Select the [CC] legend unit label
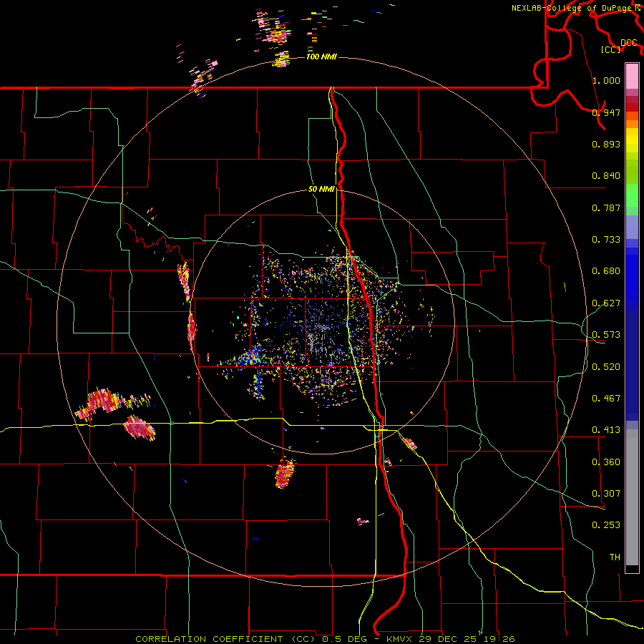 coord(611,49)
